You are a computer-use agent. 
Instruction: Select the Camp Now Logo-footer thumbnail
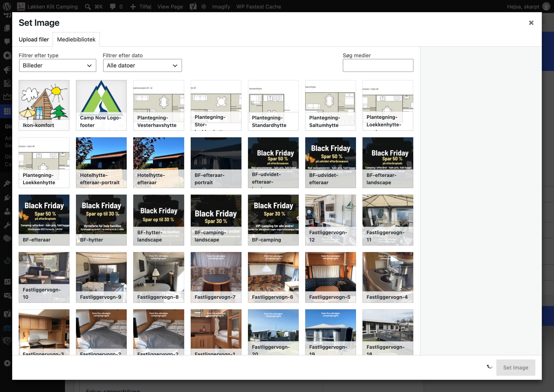pyautogui.click(x=101, y=105)
